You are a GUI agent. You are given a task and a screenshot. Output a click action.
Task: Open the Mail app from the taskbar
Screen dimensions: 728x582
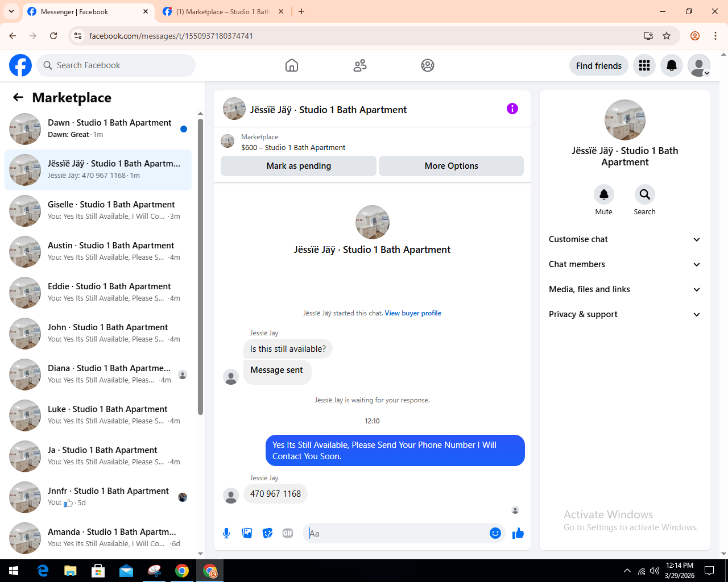tap(126, 571)
